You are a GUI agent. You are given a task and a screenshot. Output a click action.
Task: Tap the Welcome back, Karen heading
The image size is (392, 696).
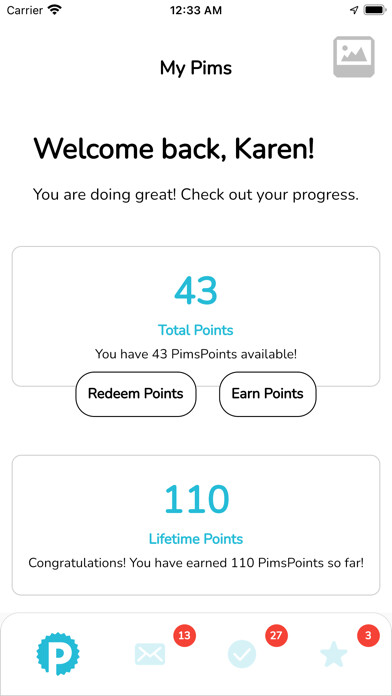(174, 148)
